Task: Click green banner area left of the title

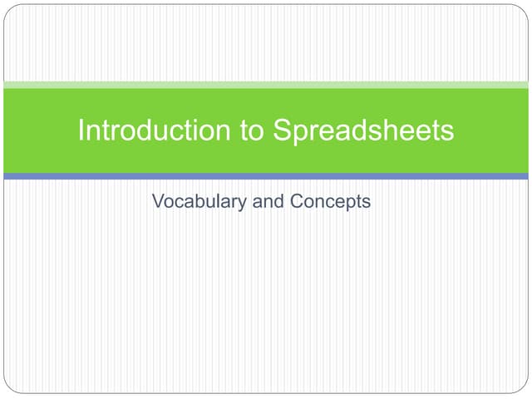Action: pyautogui.click(x=37, y=131)
